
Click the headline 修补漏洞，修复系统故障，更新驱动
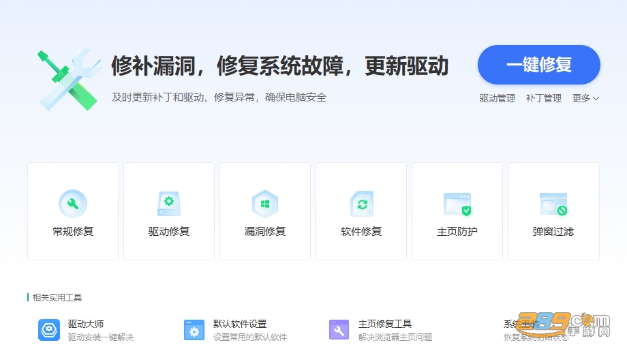tap(279, 66)
